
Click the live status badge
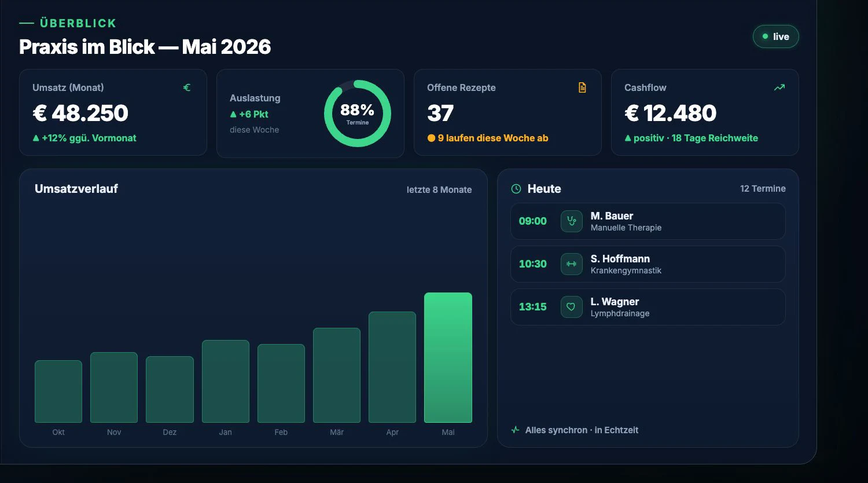775,36
